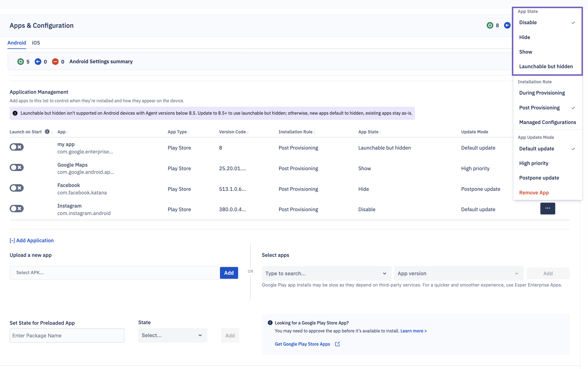Switch to the Android tab
This screenshot has width=588, height=369.
pos(17,43)
